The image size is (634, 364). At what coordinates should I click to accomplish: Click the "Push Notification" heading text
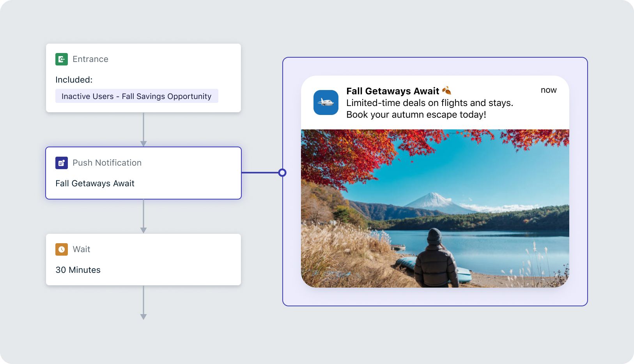pos(107,163)
